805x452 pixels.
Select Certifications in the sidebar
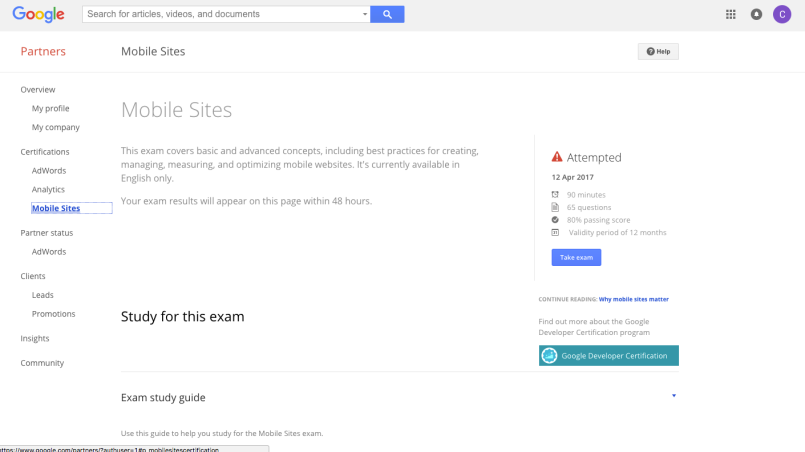[x=45, y=152]
